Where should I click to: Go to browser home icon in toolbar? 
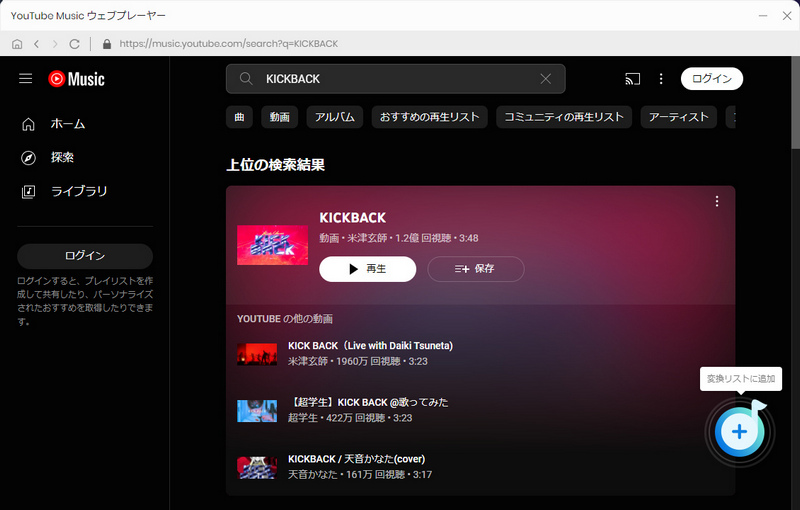17,44
